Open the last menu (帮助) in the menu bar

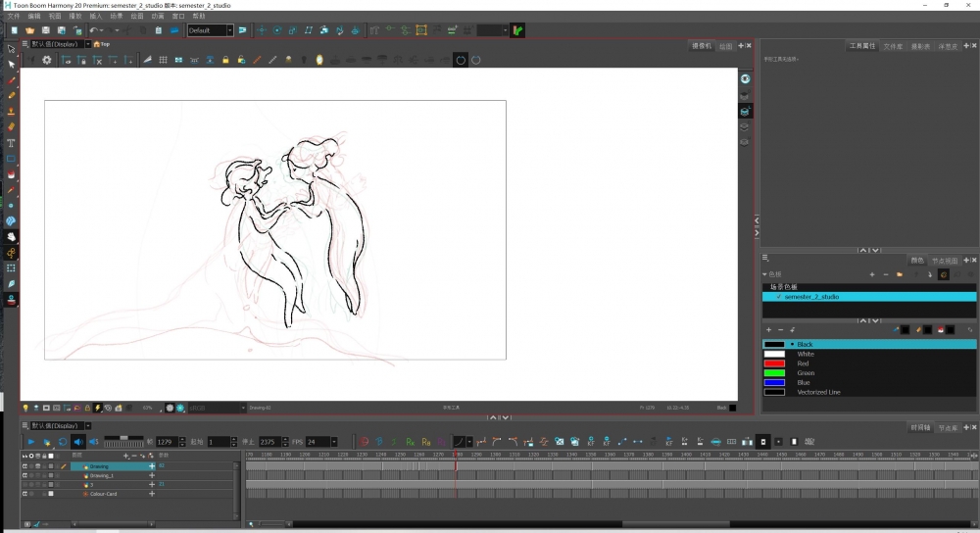(x=199, y=16)
